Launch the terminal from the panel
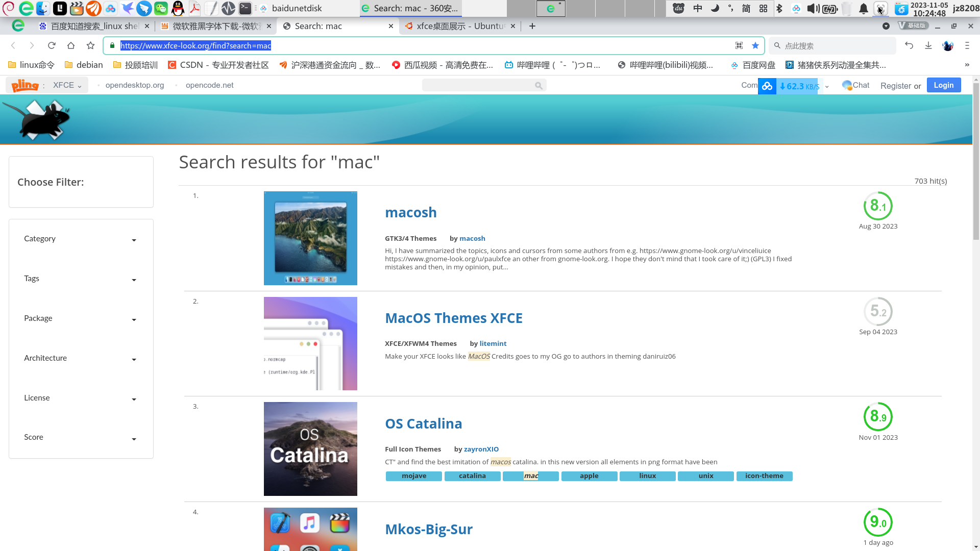The height and width of the screenshot is (551, 980). point(245,8)
